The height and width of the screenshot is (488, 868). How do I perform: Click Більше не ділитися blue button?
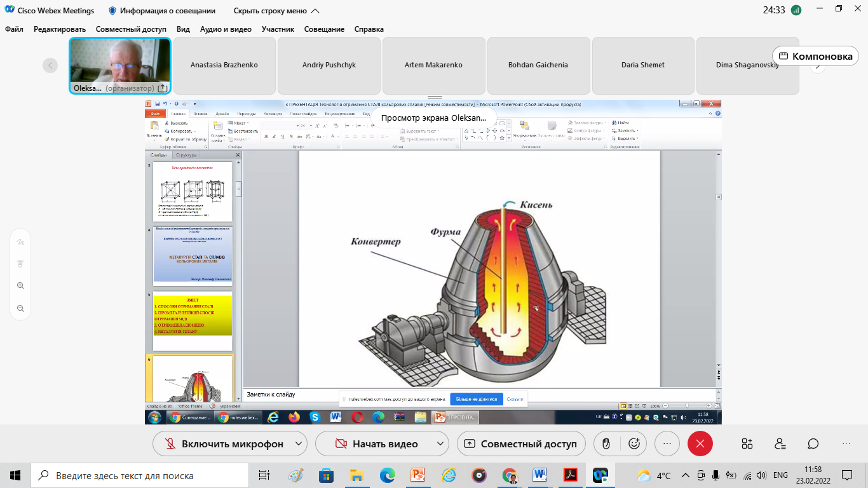(x=477, y=399)
